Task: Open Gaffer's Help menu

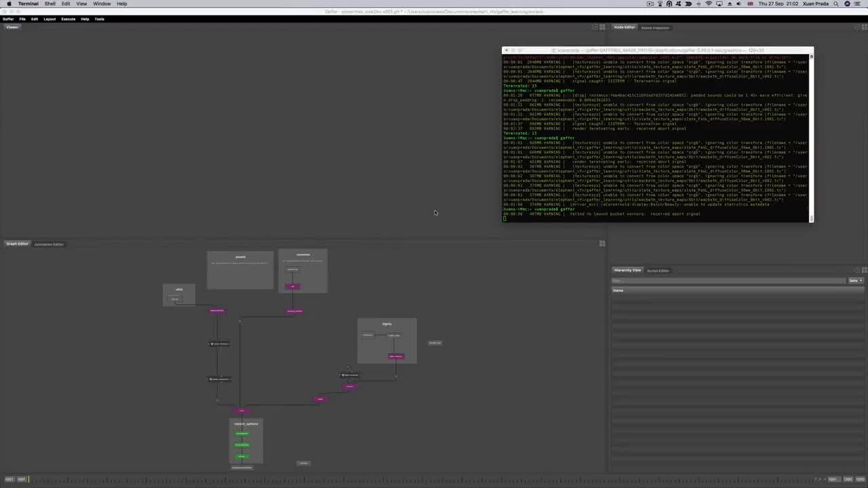Action: pos(85,19)
